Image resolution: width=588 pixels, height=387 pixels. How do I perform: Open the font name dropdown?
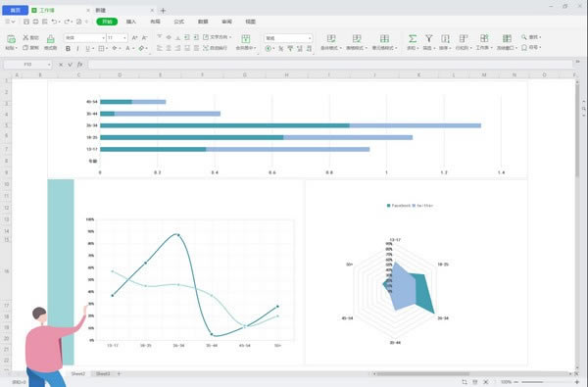84,38
